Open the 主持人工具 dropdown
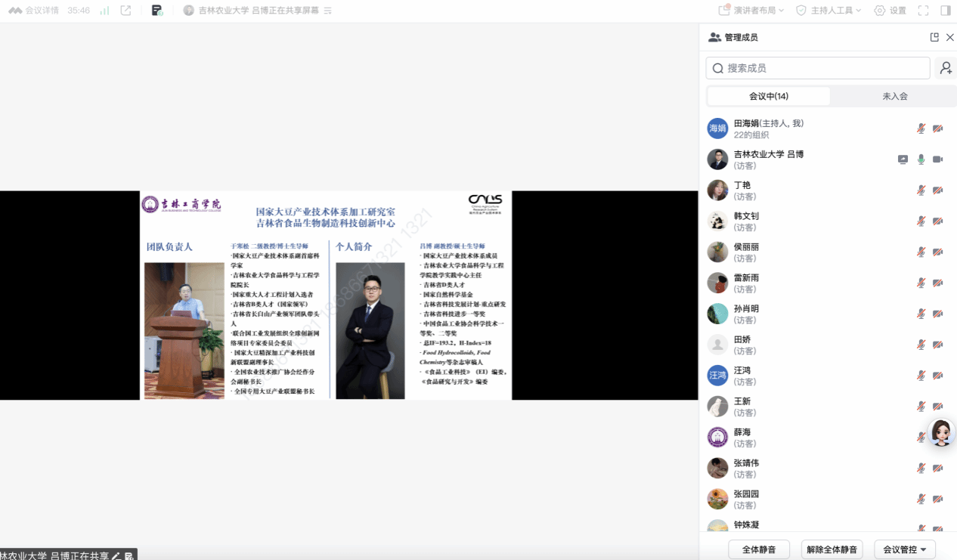Screen dimensions: 957x560 click(829, 11)
